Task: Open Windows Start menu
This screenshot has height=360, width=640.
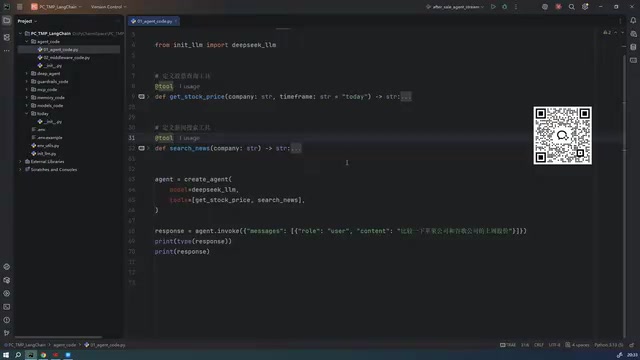Action: pos(6,355)
